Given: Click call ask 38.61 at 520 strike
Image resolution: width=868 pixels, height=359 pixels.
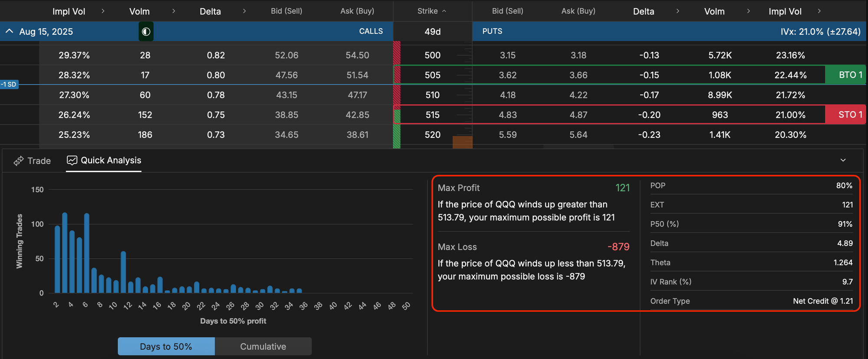Looking at the screenshot, I should coord(358,135).
